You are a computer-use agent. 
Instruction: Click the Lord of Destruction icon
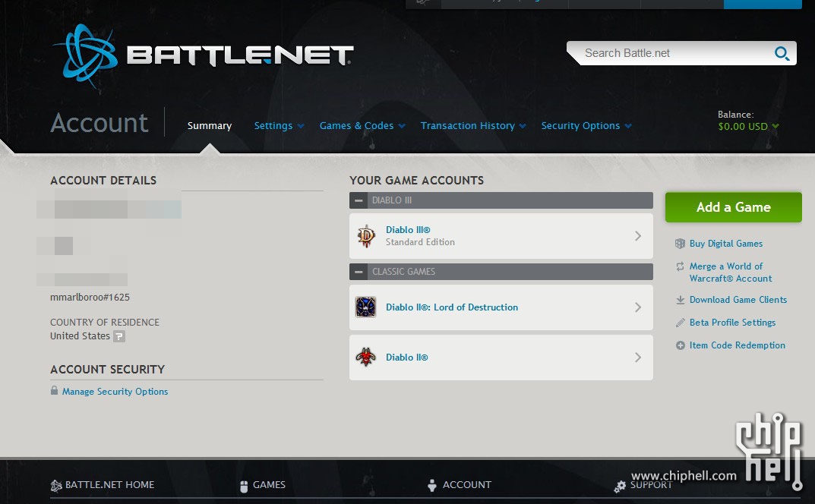(x=366, y=307)
